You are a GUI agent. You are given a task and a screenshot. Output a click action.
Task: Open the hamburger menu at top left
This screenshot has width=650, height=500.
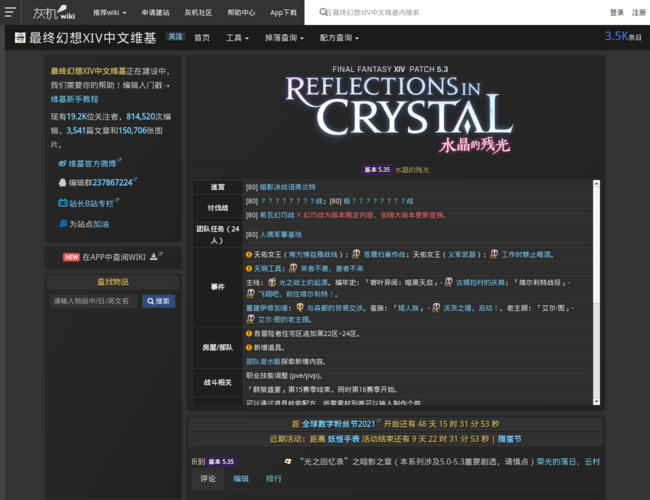[11, 13]
